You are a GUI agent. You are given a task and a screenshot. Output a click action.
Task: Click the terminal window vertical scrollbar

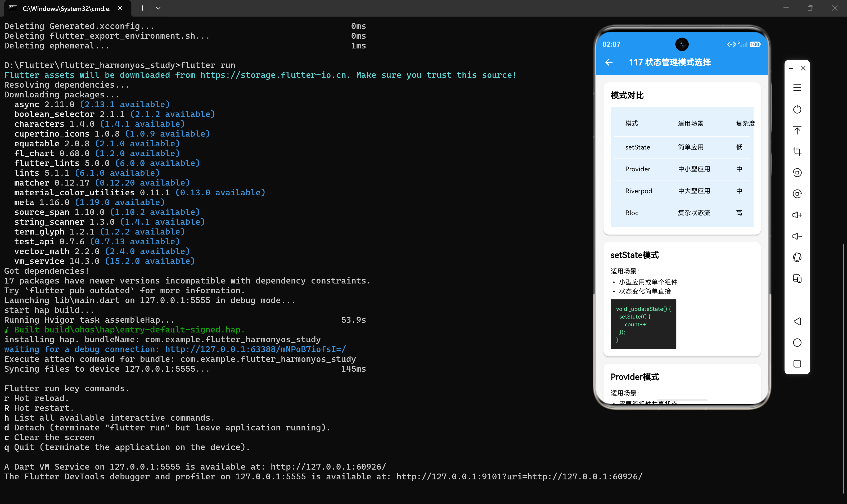click(844, 368)
